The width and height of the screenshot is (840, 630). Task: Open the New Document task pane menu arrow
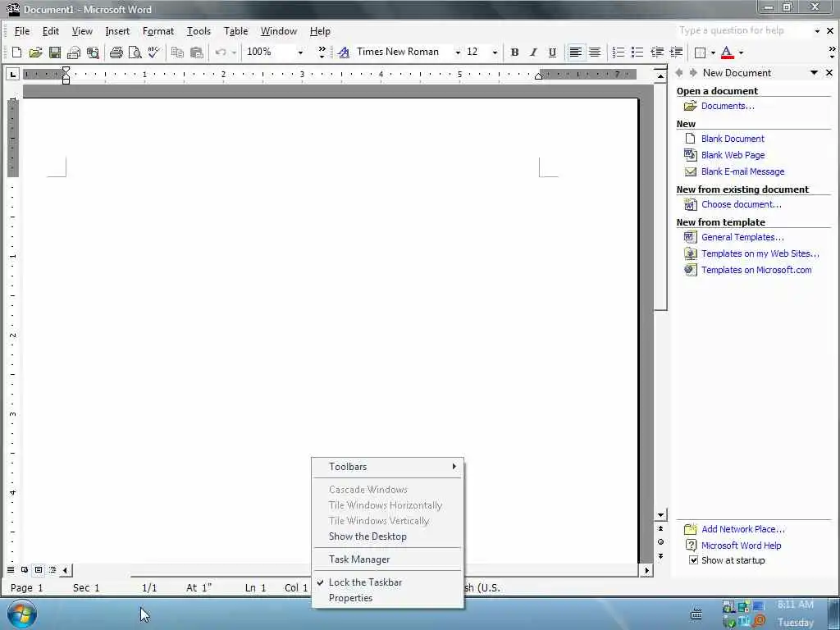(815, 72)
